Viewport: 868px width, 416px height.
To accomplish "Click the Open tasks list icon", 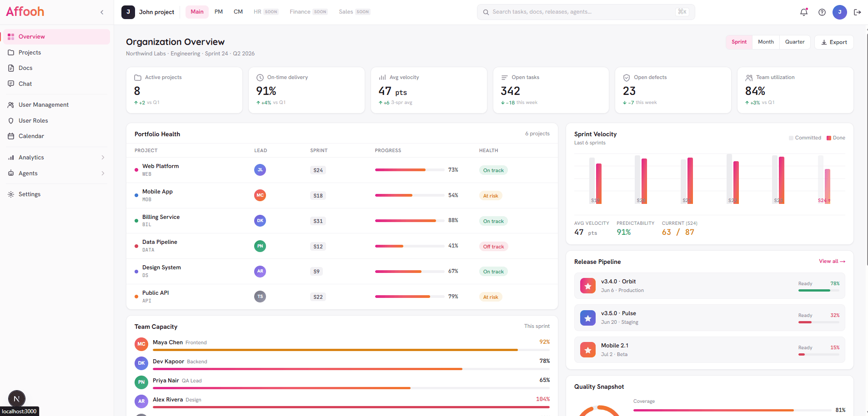I will click(x=504, y=78).
